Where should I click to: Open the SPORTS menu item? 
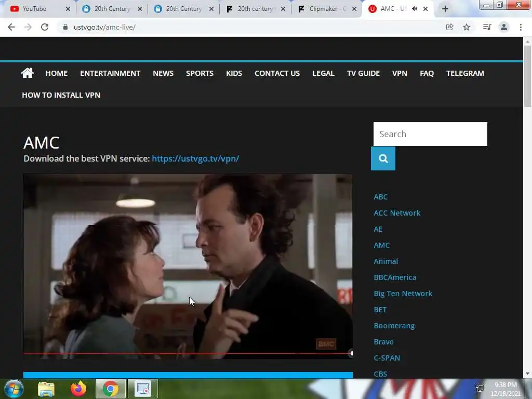pos(200,73)
